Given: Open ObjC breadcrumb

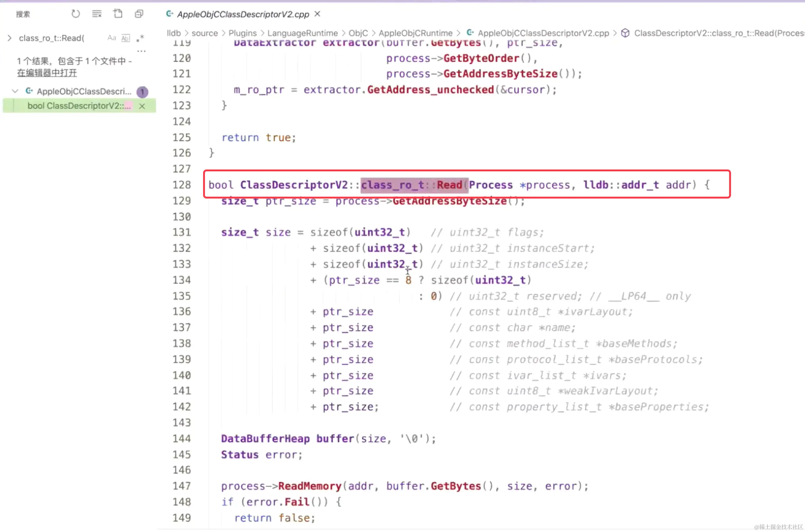Looking at the screenshot, I should pos(358,33).
